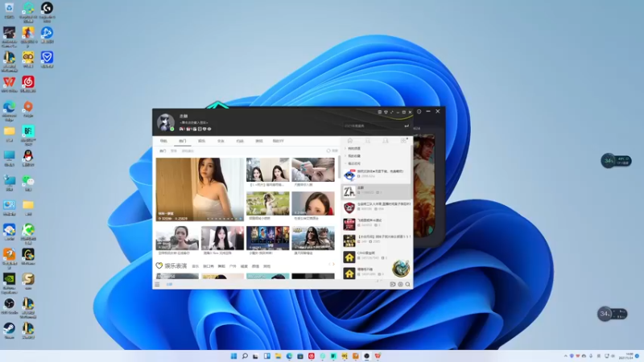Click the lower 34 floating speed widget
The width and height of the screenshot is (644, 362).
pos(612,314)
